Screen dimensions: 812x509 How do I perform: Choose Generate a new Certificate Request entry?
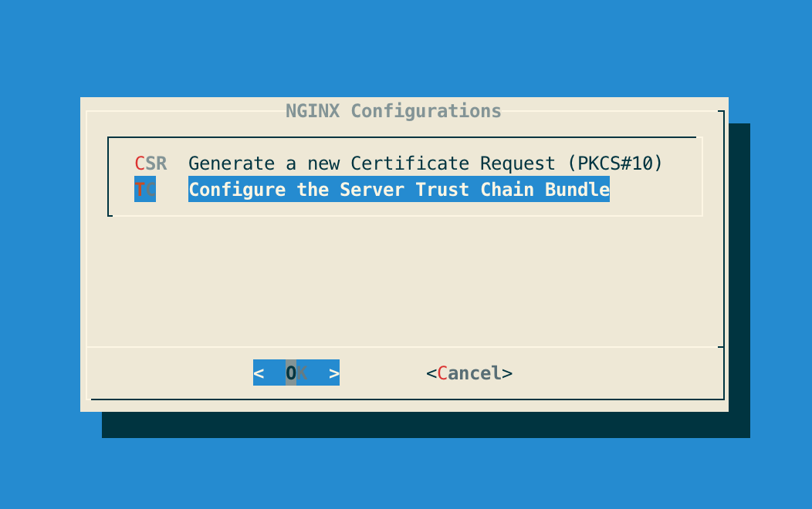click(425, 163)
